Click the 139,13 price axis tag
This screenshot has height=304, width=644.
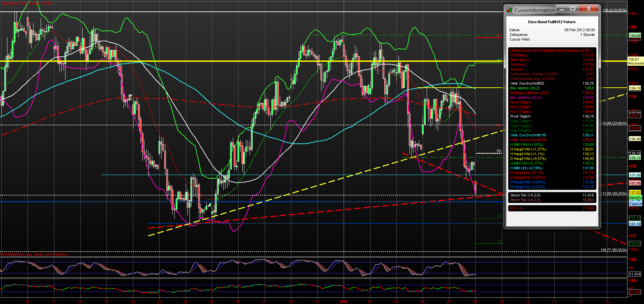[x=635, y=88]
